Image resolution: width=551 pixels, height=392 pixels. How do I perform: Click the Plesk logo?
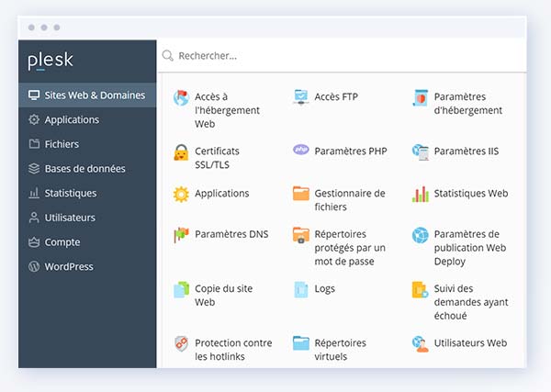50,61
